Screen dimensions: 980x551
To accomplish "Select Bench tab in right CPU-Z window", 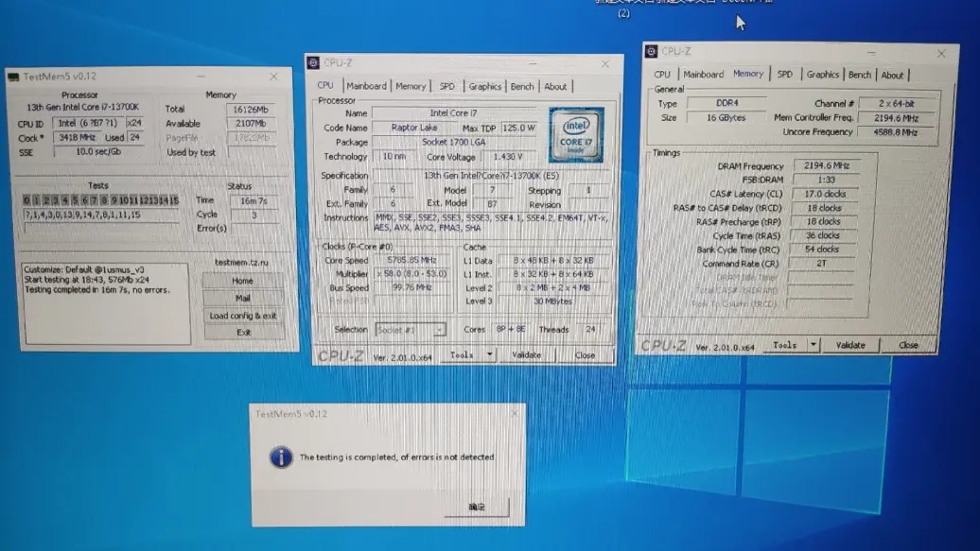I will tap(859, 75).
